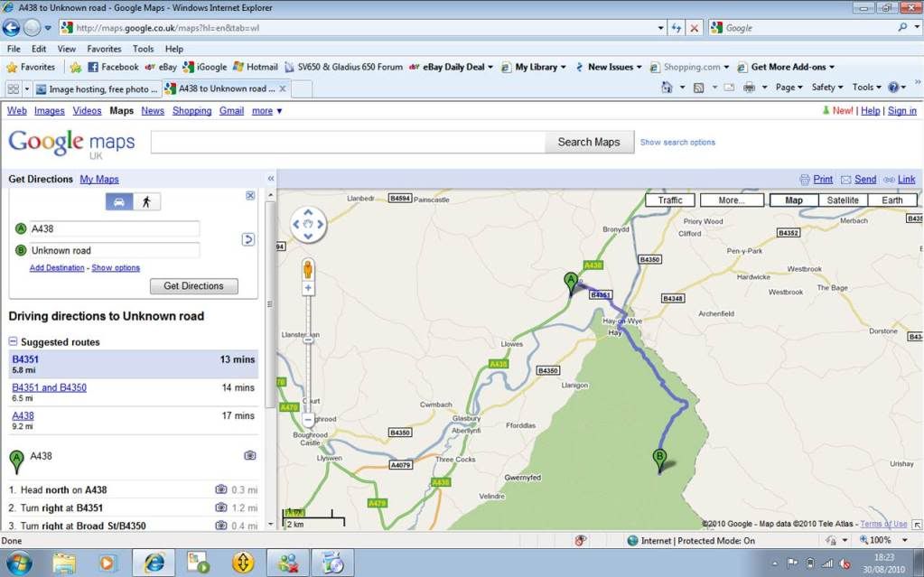Expand the Google 'more' dropdown link
The image size is (924, 577).
click(267, 111)
